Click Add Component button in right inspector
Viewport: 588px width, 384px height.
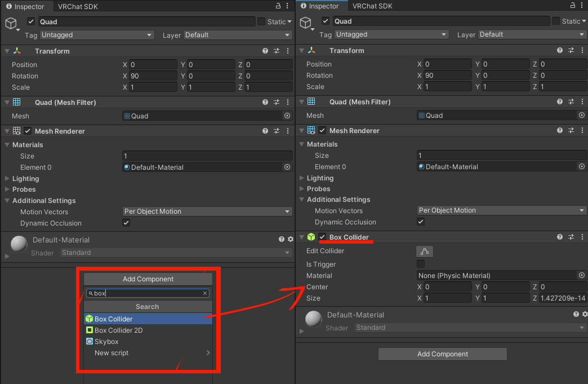(442, 354)
